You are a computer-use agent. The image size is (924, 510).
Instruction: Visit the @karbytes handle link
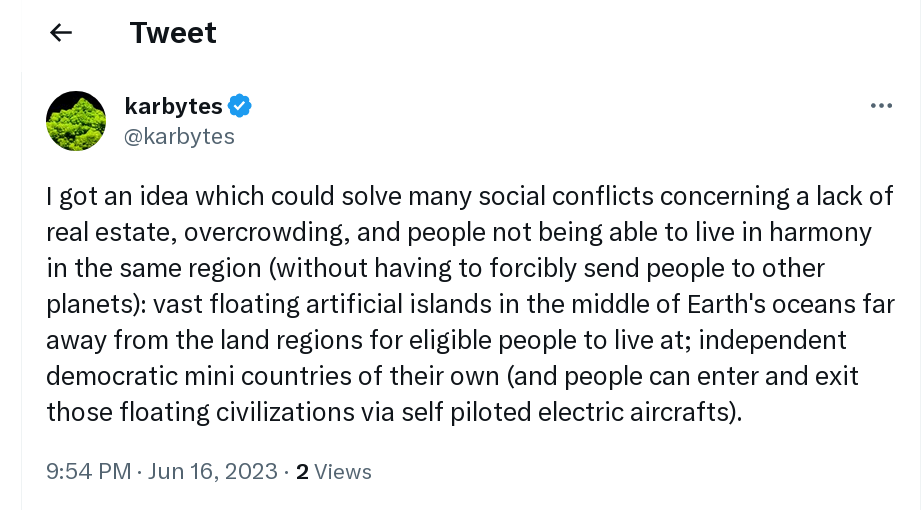179,137
